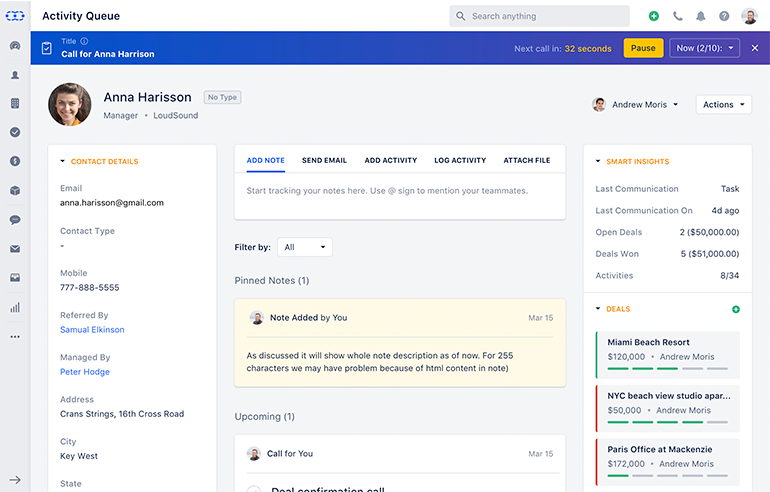
Task: Open notifications bell icon
Action: click(701, 16)
